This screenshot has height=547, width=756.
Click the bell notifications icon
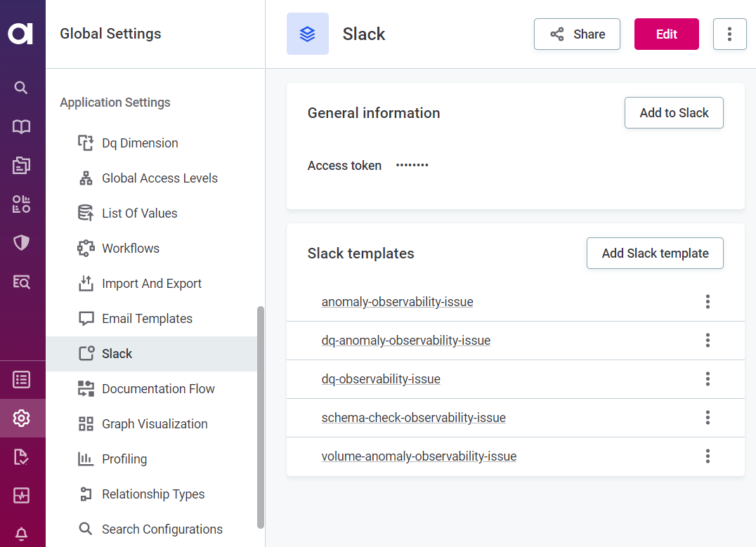click(x=21, y=534)
